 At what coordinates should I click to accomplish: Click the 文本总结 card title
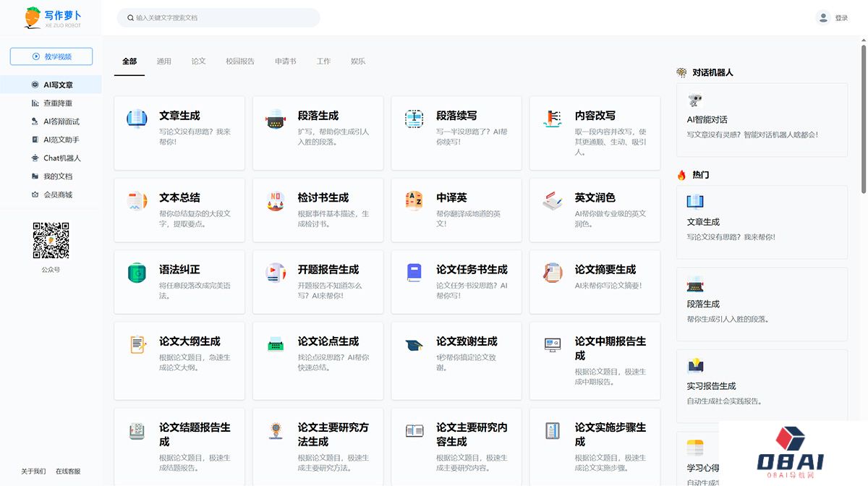(179, 197)
